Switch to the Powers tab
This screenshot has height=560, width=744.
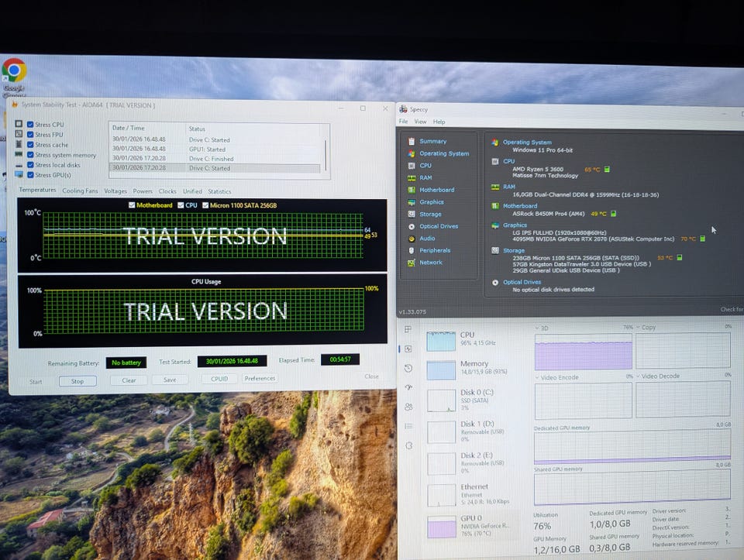tap(143, 191)
